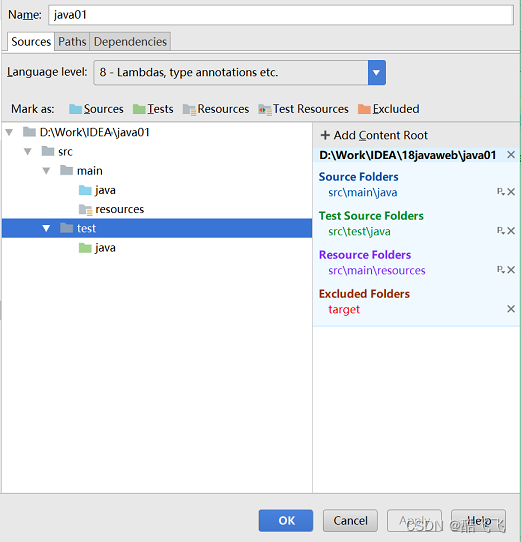521x542 pixels.
Task: Collapse the test folder node
Action: coord(46,228)
